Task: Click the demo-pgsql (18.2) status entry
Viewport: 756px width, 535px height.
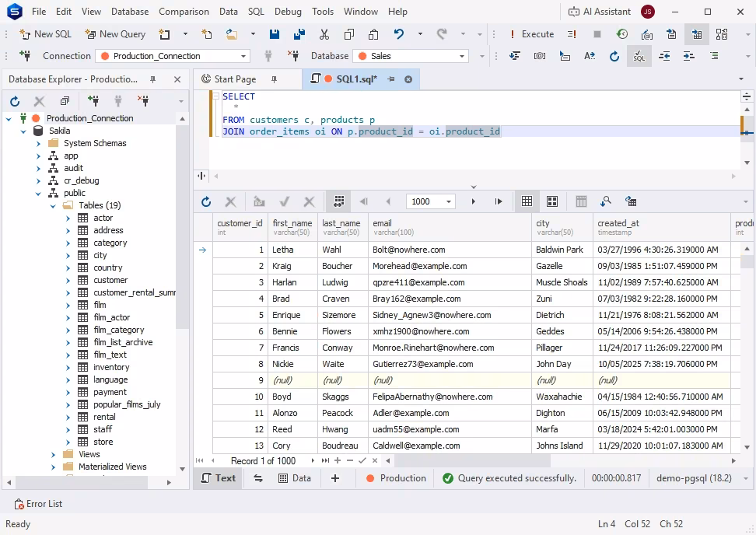Action: point(695,478)
